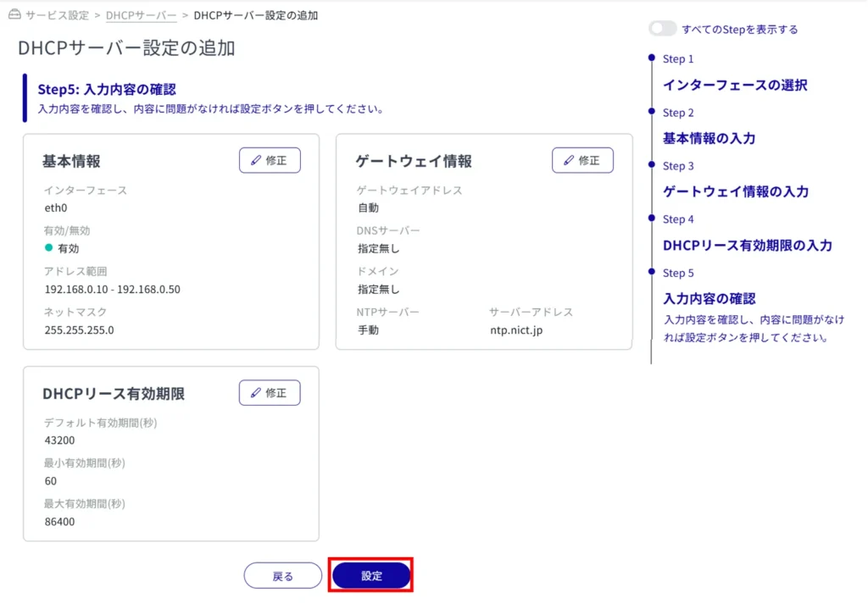Screen dimensions: 868x609
Task: Click address range 192.168.0.10 - 192.168.0.50
Action: point(112,289)
